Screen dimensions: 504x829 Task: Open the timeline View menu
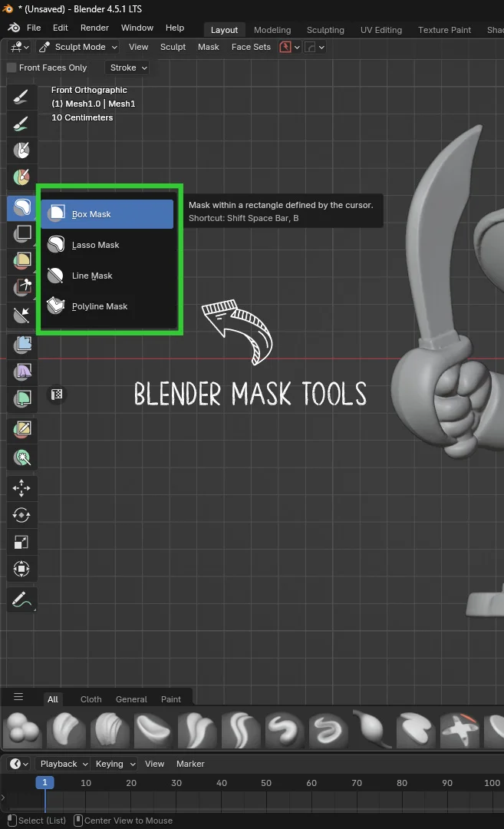coord(155,764)
